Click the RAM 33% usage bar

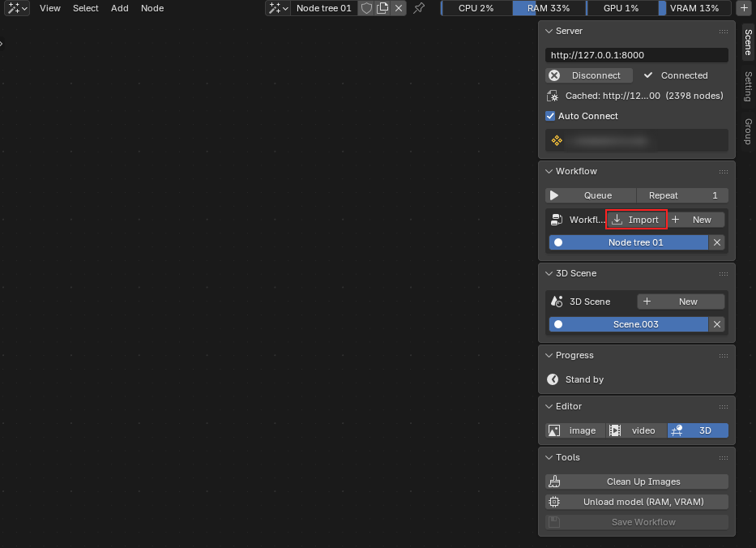pos(549,8)
